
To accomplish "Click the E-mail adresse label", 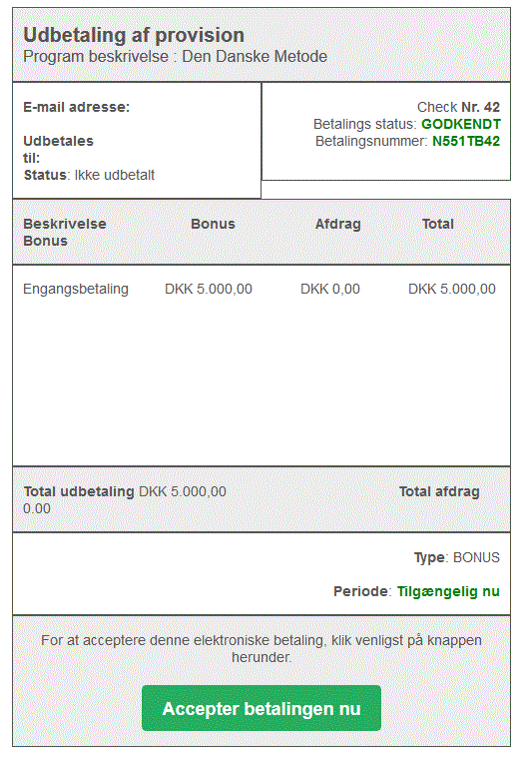I will (x=77, y=107).
